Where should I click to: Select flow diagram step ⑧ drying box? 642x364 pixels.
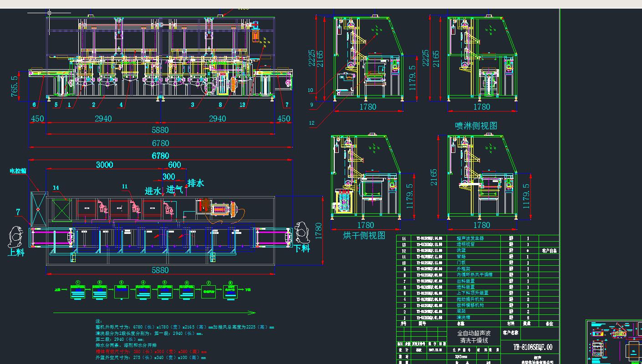[230, 291]
